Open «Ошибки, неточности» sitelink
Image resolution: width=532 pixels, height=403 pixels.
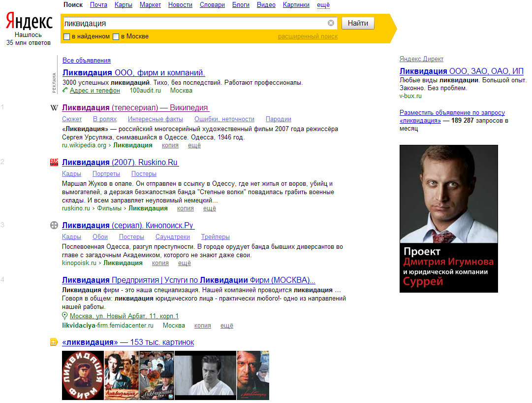click(x=224, y=119)
